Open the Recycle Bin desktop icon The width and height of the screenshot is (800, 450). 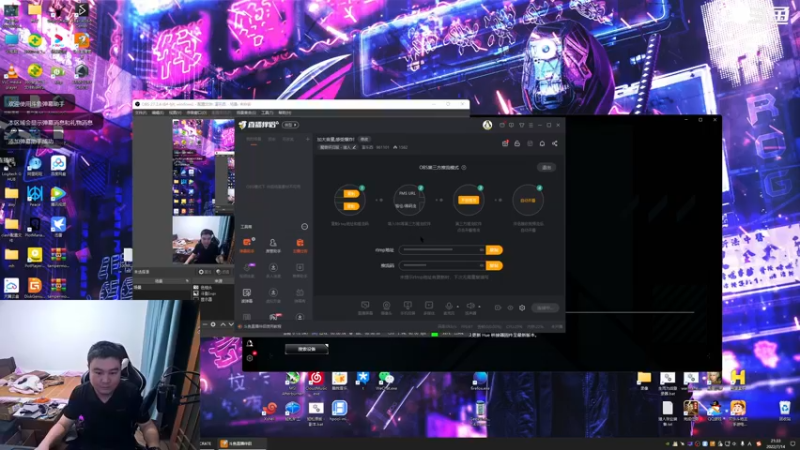[785, 410]
